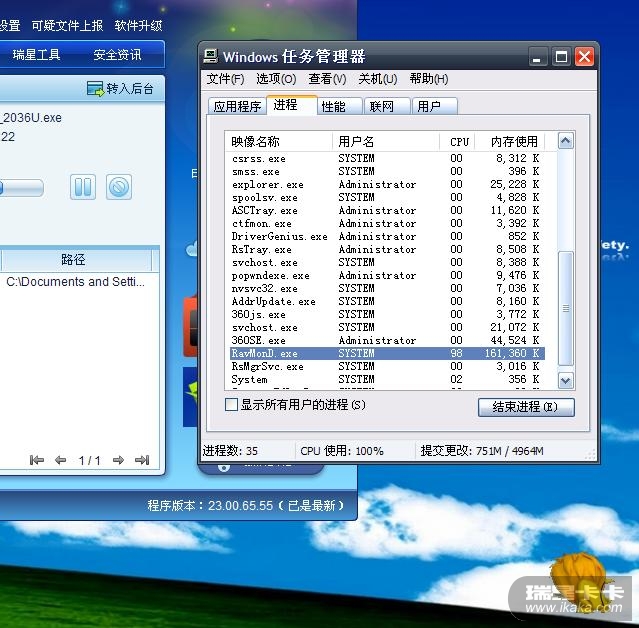
Task: Open the 关机(U) menu
Action: click(378, 79)
